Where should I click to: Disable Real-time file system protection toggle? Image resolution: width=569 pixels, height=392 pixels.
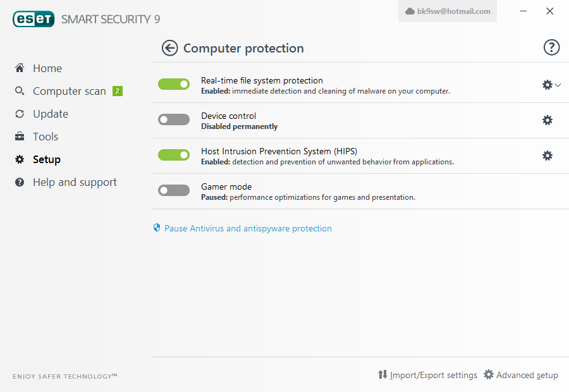pyautogui.click(x=174, y=84)
